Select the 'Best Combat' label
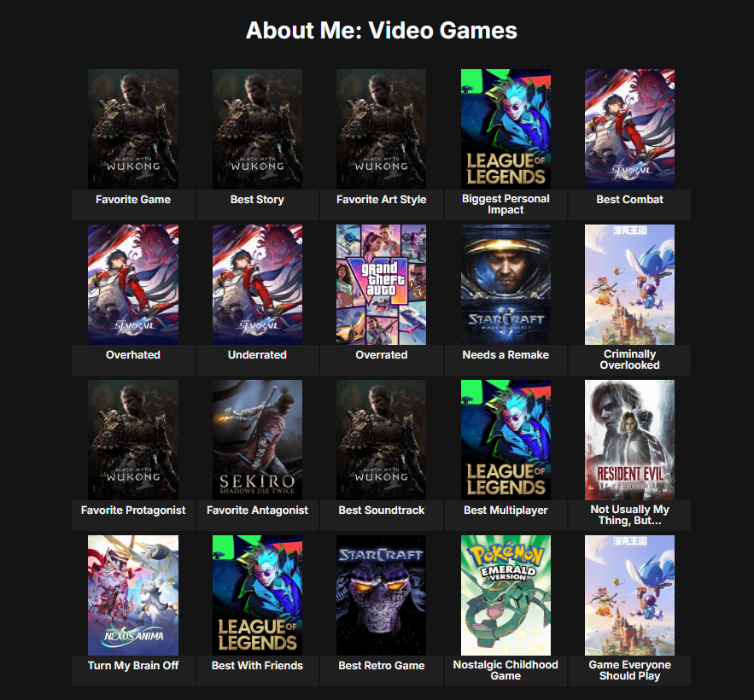The image size is (754, 700). [x=630, y=200]
